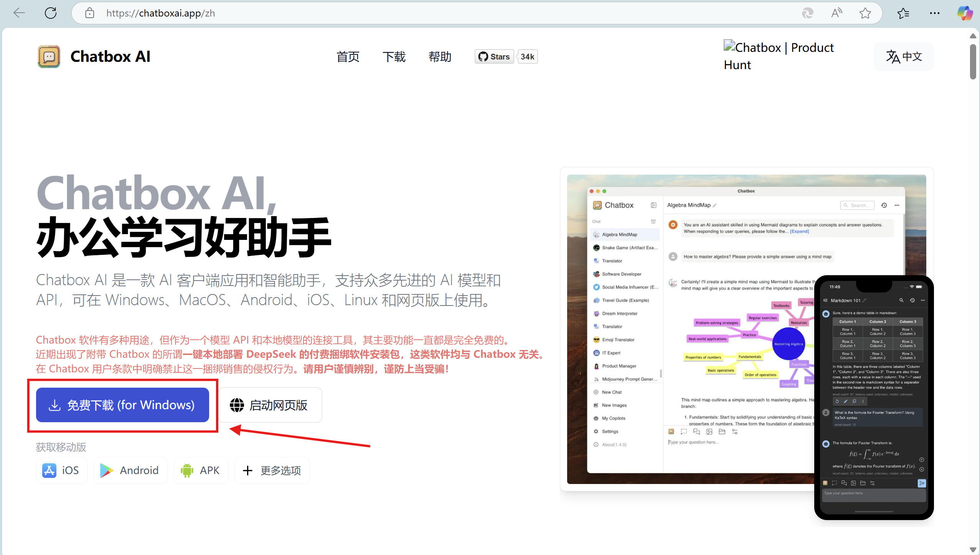Screen dimensions: 980x555
Task: Click the Android Google Play button
Action: 130,470
